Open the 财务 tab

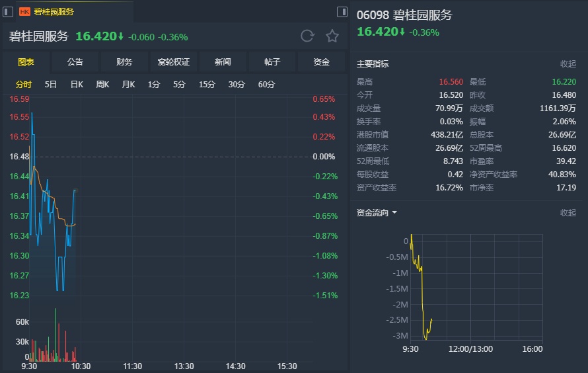(124, 62)
